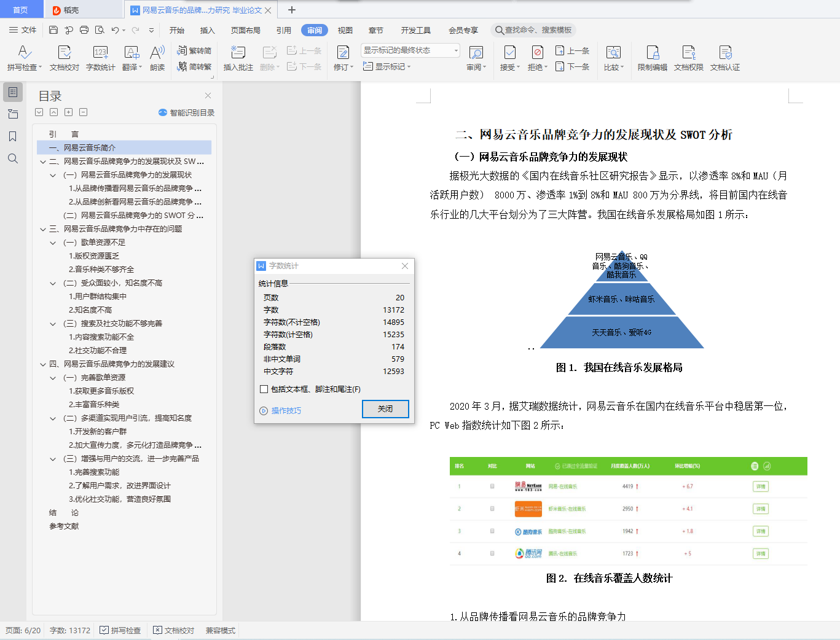
Task: Open the 章节 ribbon tab
Action: [376, 30]
